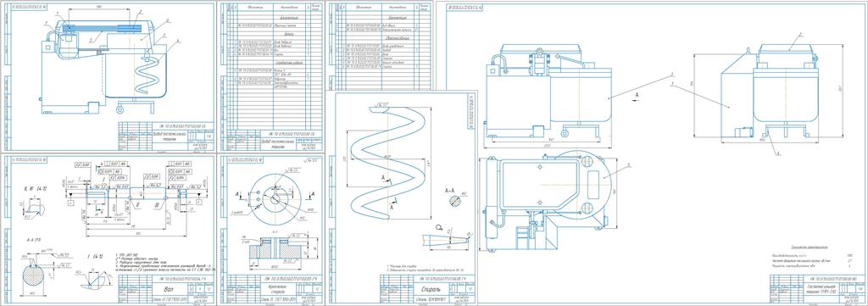Viewport: 868px width, 306px height.
Task: Click the view arrow labeled A
Action: point(637,95)
